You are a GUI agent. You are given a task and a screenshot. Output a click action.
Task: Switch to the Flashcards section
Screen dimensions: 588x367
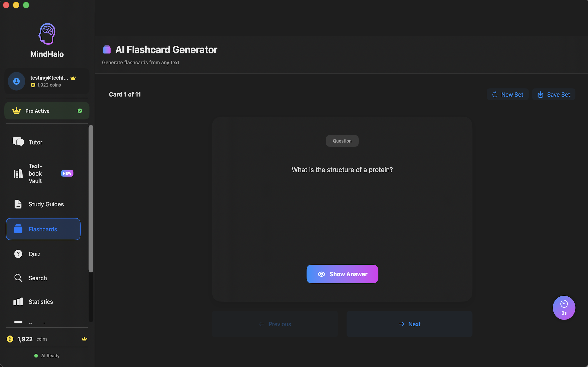(x=43, y=229)
